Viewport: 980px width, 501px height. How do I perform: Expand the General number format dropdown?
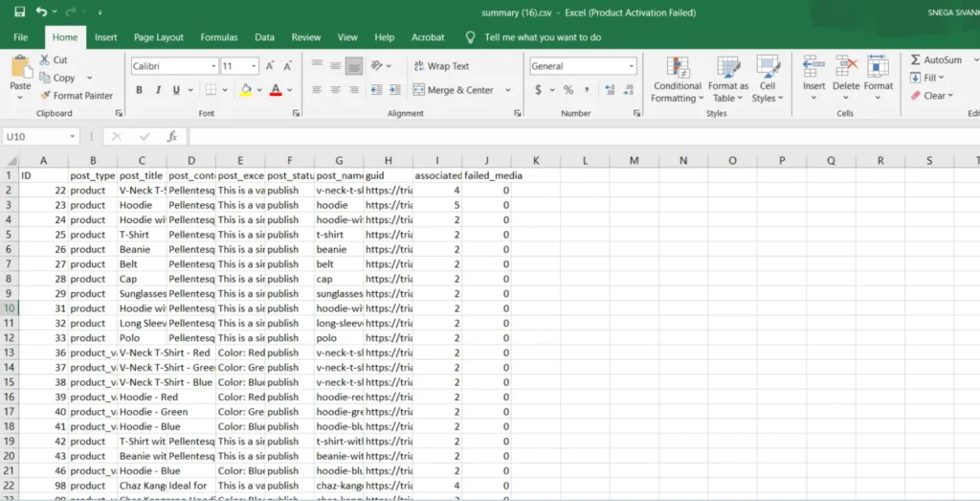coord(631,66)
